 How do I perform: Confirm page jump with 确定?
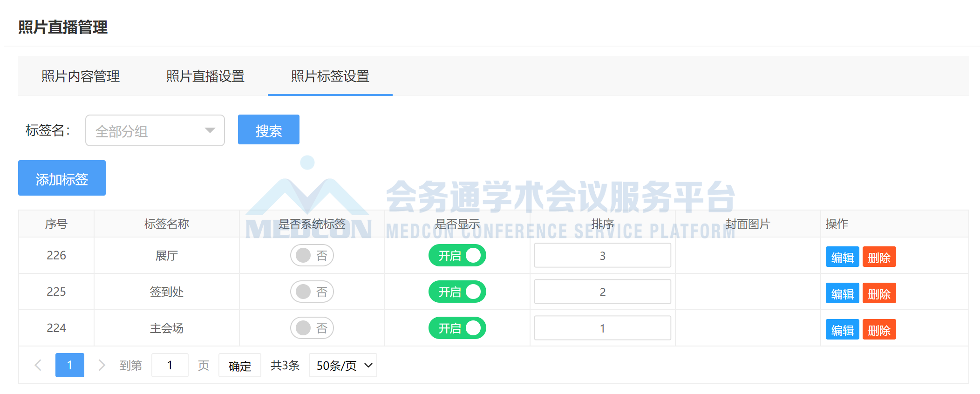pyautogui.click(x=240, y=366)
